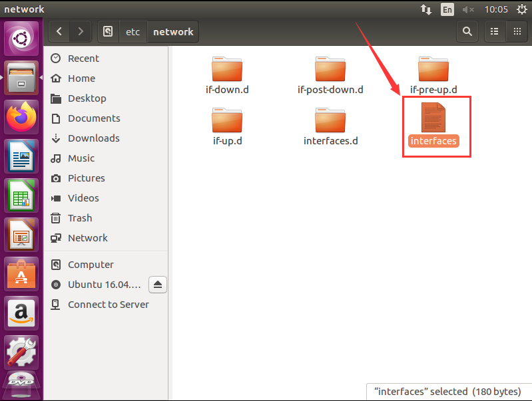Open Downloads in the sidebar
Screen dimensions: 532x401
click(x=105, y=138)
